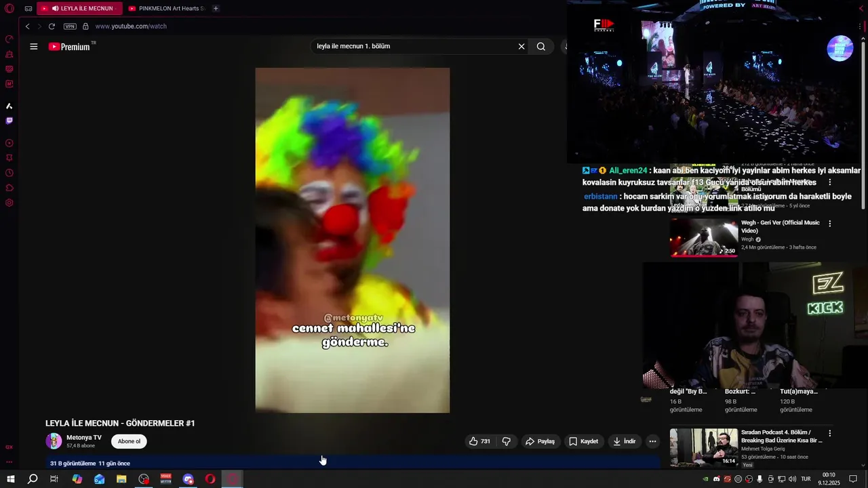This screenshot has height=488, width=868.
Task: Open the third sidebar icon with striped screen
Action: 9,69
